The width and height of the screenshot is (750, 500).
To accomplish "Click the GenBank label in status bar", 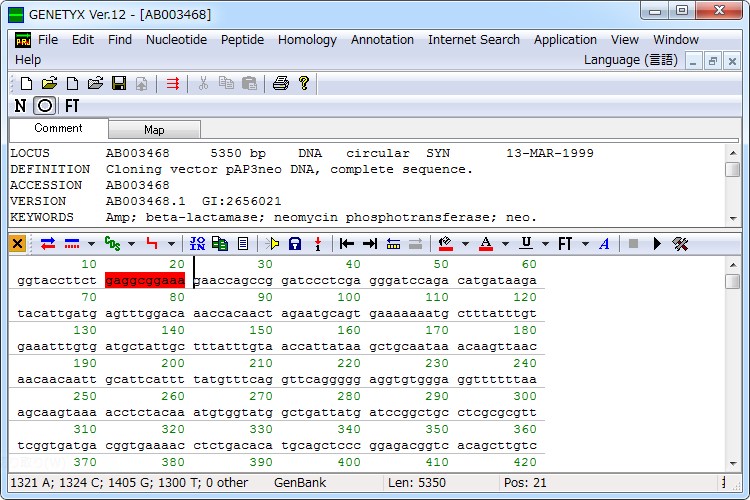I will [300, 483].
